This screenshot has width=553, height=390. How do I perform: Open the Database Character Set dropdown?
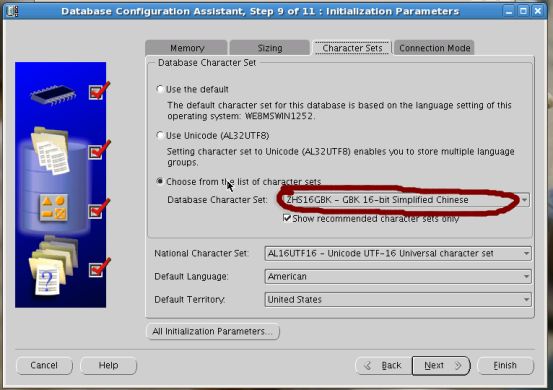pos(406,200)
